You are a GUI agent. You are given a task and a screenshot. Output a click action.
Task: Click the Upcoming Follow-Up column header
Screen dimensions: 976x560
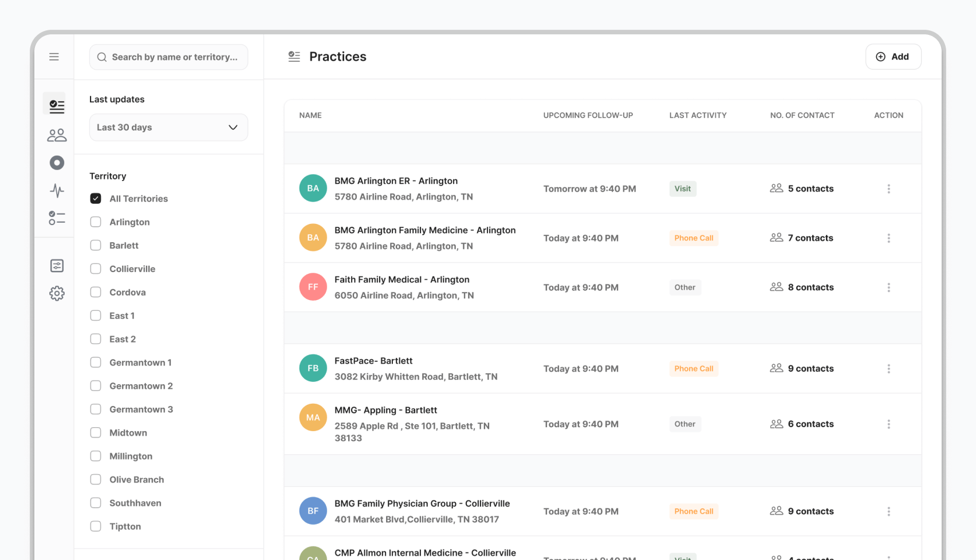coord(588,116)
